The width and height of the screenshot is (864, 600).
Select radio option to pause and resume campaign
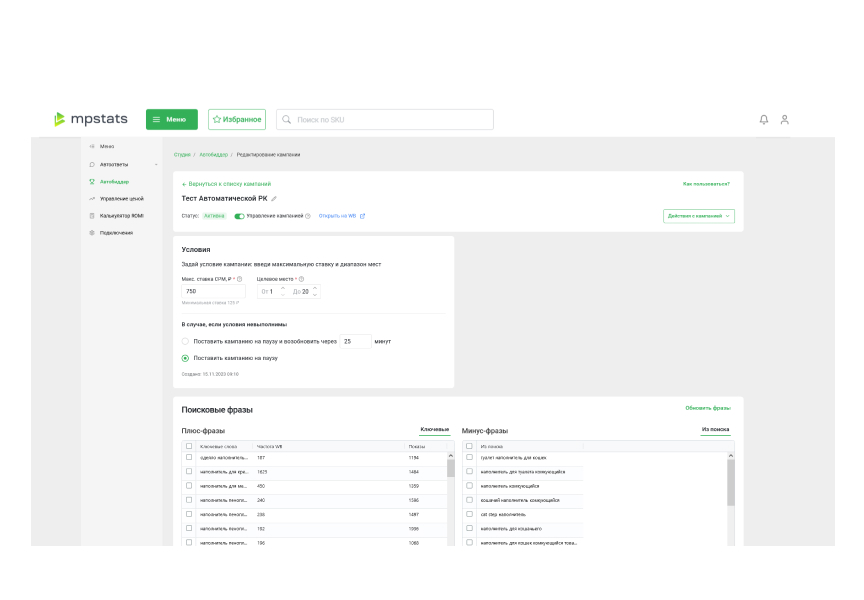(185, 341)
